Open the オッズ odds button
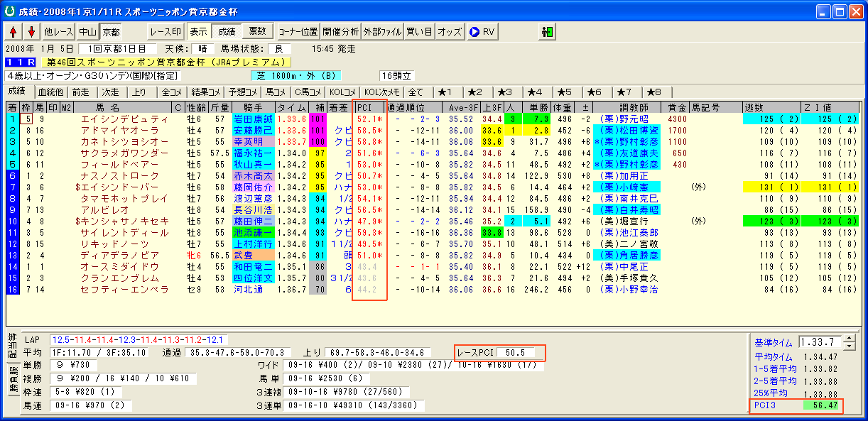 (449, 32)
